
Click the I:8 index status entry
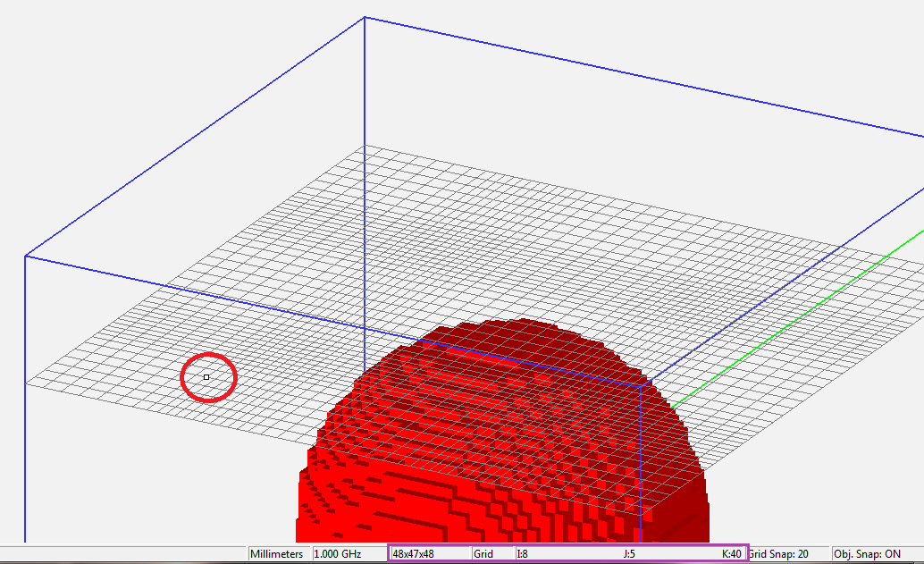pos(522,554)
